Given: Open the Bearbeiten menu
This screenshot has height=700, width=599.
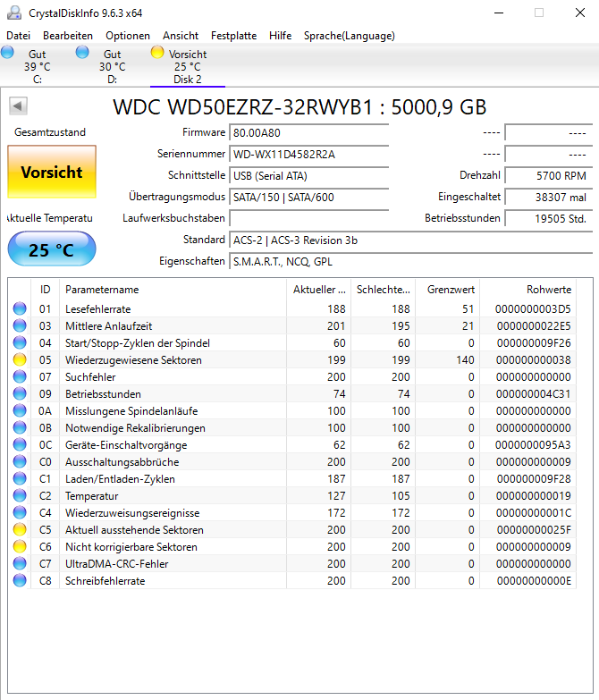Looking at the screenshot, I should click(x=68, y=36).
